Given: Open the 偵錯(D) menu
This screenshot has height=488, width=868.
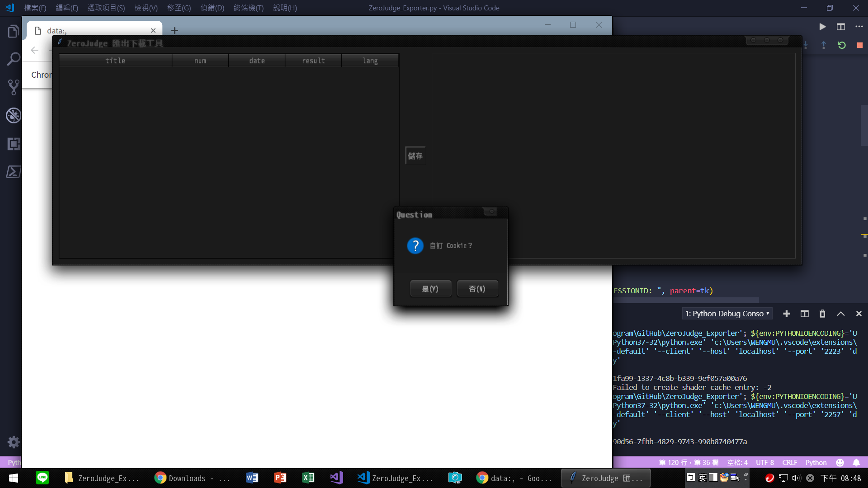Looking at the screenshot, I should (212, 8).
